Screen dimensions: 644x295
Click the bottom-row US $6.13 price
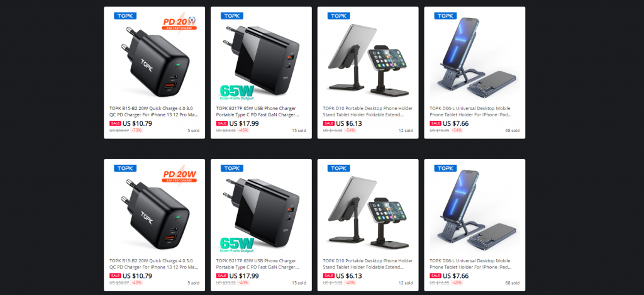click(348, 276)
